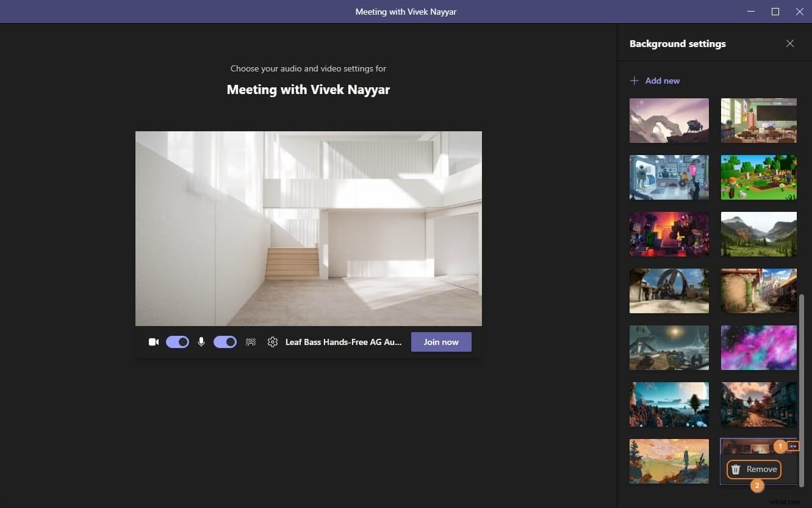Click the camera icon in the preview toolbar
Viewport: 812px width, 508px height.
pyautogui.click(x=153, y=342)
